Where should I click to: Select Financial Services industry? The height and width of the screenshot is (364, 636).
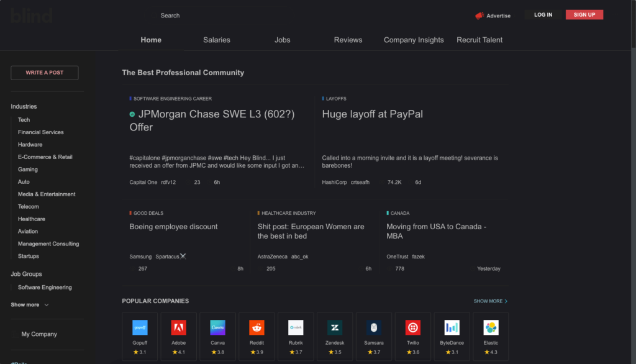click(x=40, y=132)
